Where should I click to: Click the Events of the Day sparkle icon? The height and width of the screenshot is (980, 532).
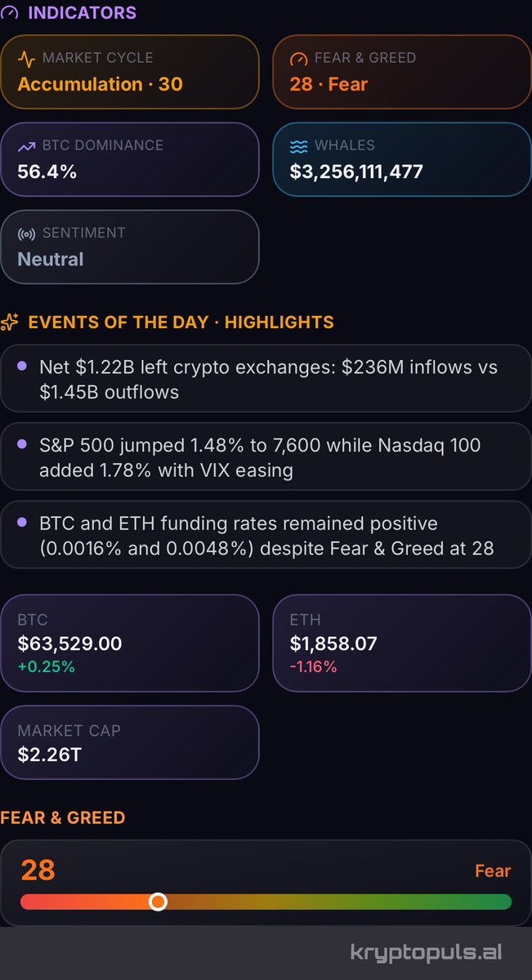[x=10, y=322]
